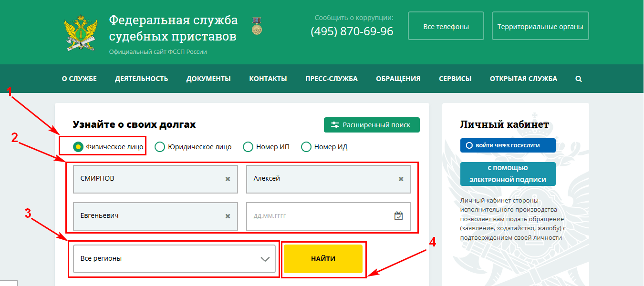Open the ДЕЯТЕЛЬНОСТЬ menu item

pos(141,79)
